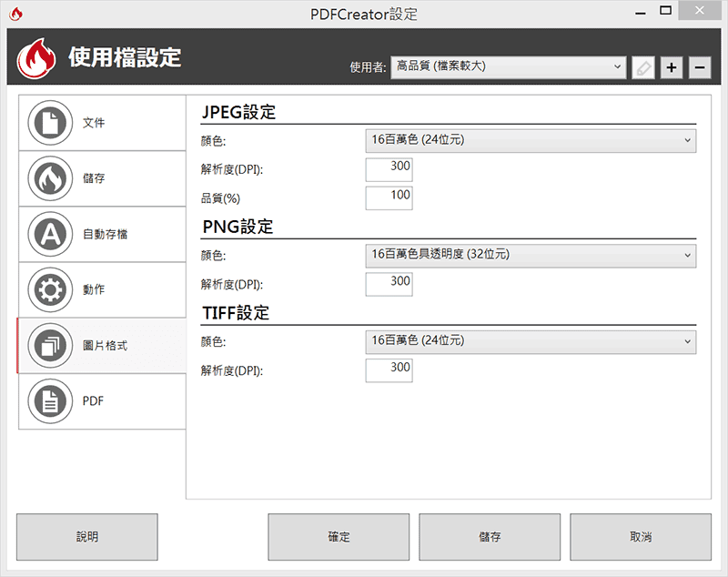This screenshot has height=577, width=728.
Task: Expand TIFF 顏色 color dropdown
Action: [x=531, y=341]
